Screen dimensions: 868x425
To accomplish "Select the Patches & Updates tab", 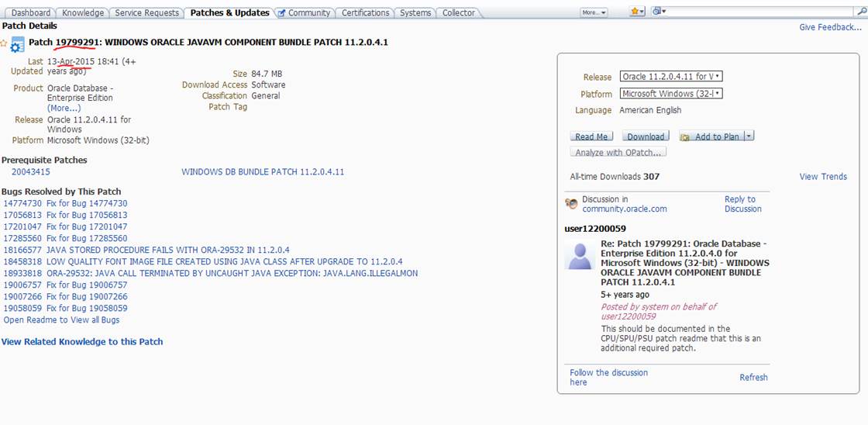I will (x=229, y=12).
